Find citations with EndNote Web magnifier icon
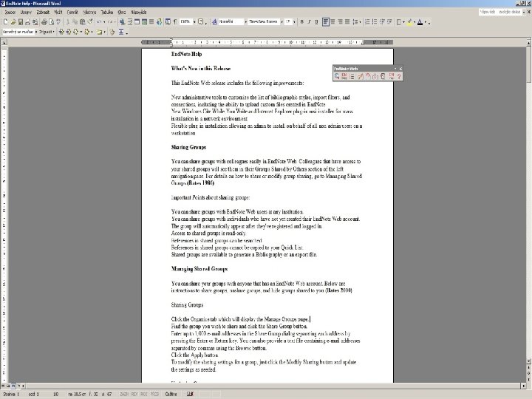Image resolution: width=532 pixels, height=399 pixels. coord(337,76)
